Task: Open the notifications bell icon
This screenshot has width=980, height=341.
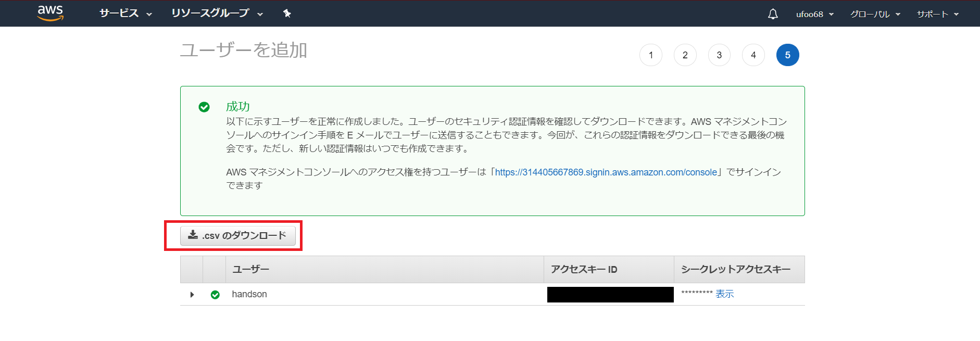Action: tap(773, 14)
